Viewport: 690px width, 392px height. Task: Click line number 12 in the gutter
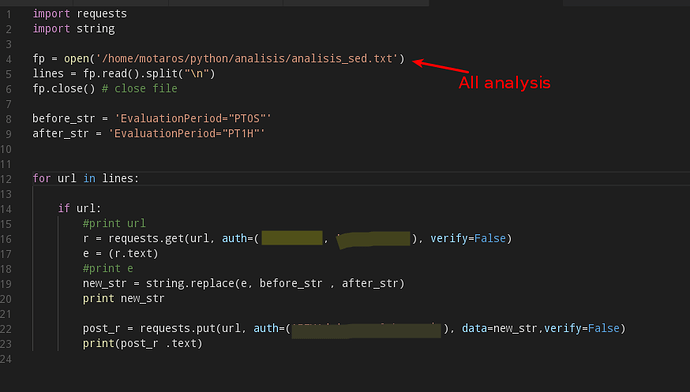click(6, 179)
